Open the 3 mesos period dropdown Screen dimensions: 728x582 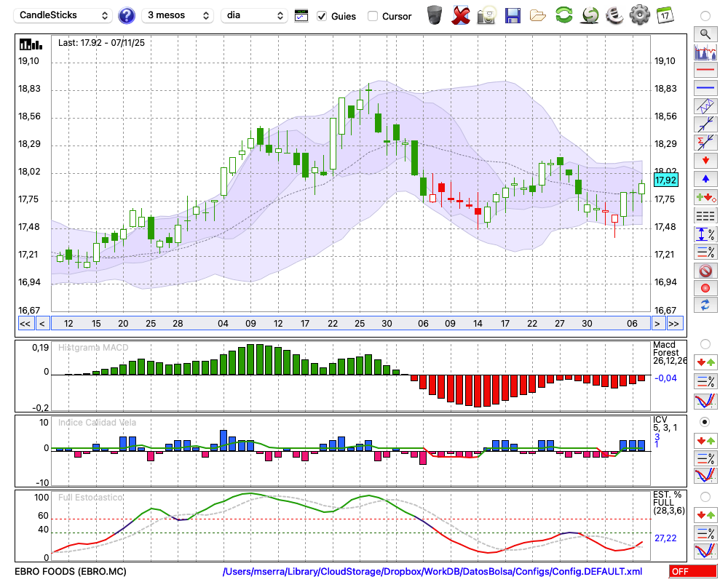[178, 15]
